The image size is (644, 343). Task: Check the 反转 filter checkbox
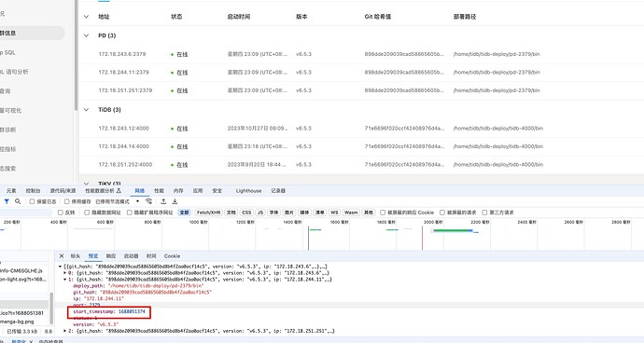(x=61, y=213)
